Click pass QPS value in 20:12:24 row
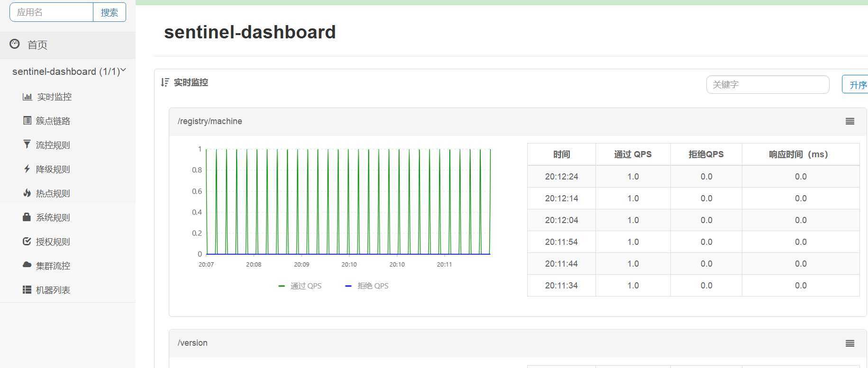Screen dimensions: 868x368 coord(633,177)
